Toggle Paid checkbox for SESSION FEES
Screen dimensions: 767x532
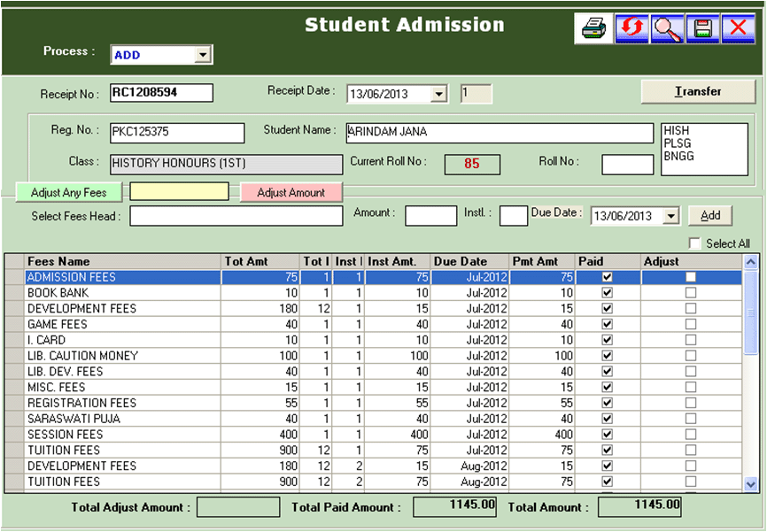point(607,435)
